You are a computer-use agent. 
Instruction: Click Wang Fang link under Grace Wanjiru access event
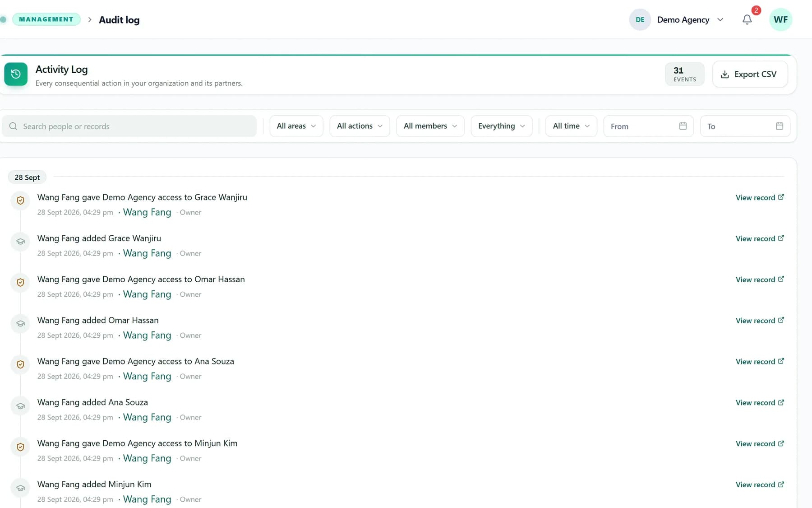click(x=147, y=212)
